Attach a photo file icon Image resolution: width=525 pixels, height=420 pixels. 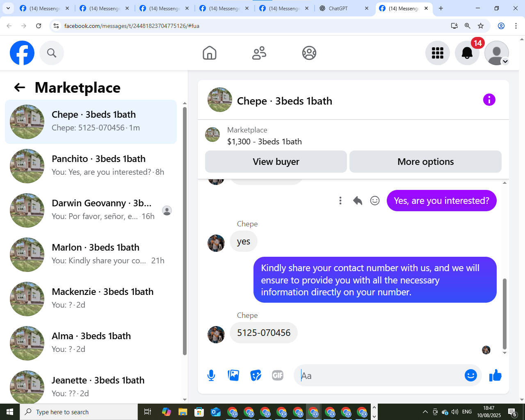click(x=233, y=375)
